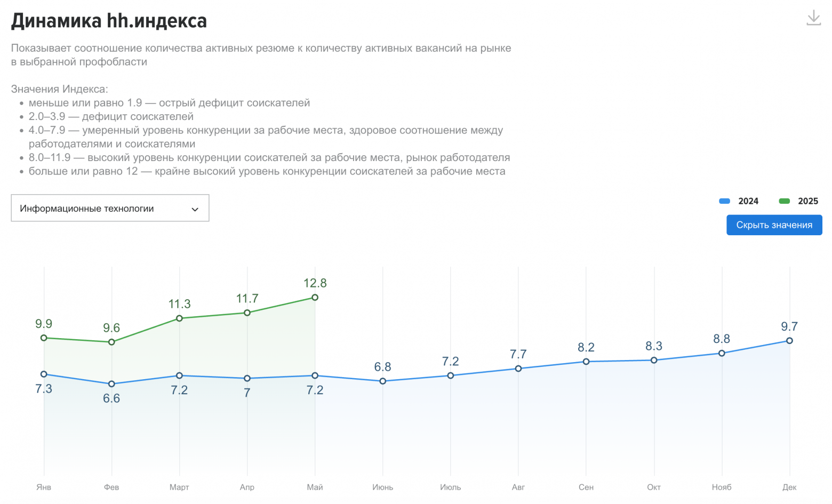Select the 11.3 March 2025 point
This screenshot has height=504, width=832.
tap(179, 318)
